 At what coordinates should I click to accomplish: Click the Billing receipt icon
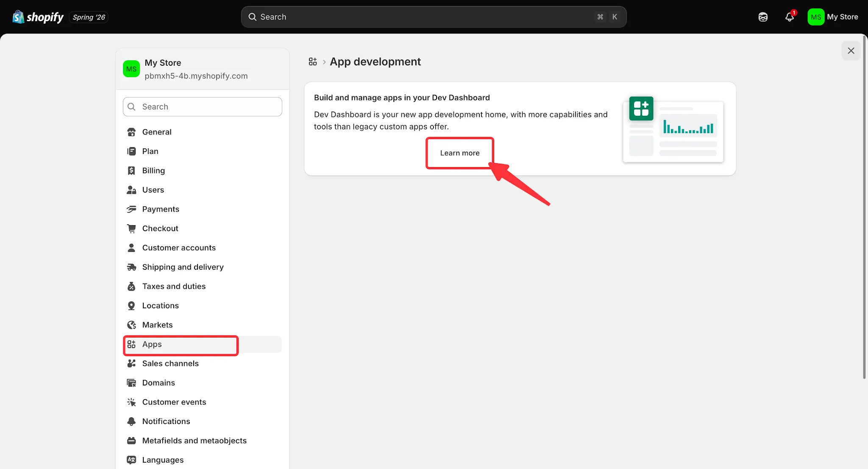tap(131, 170)
